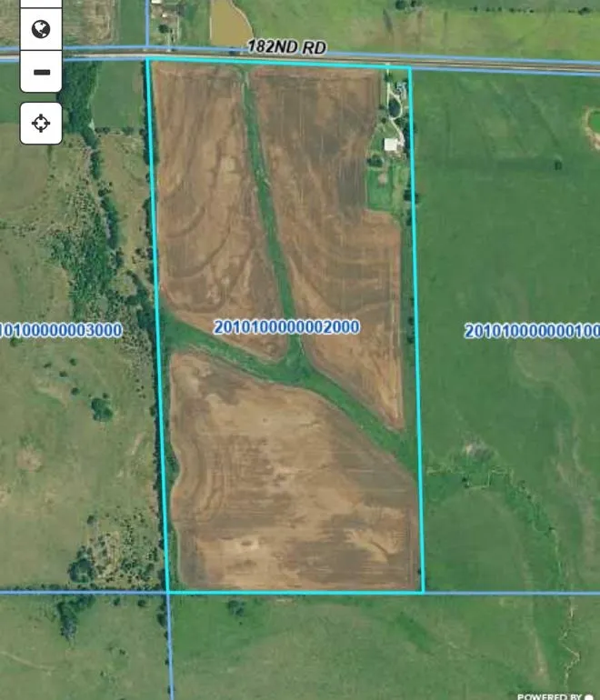
Task: Select parcel label 2010100000002000
Action: (286, 327)
